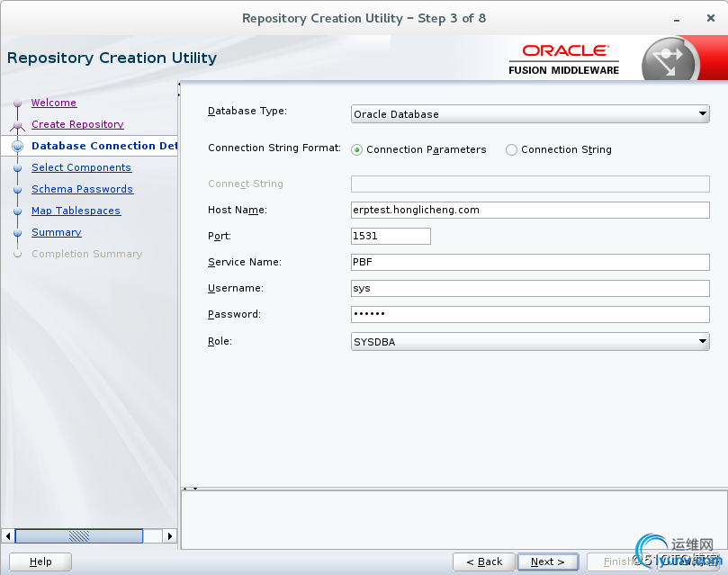
Task: Open Help for this wizard
Action: coord(40,562)
